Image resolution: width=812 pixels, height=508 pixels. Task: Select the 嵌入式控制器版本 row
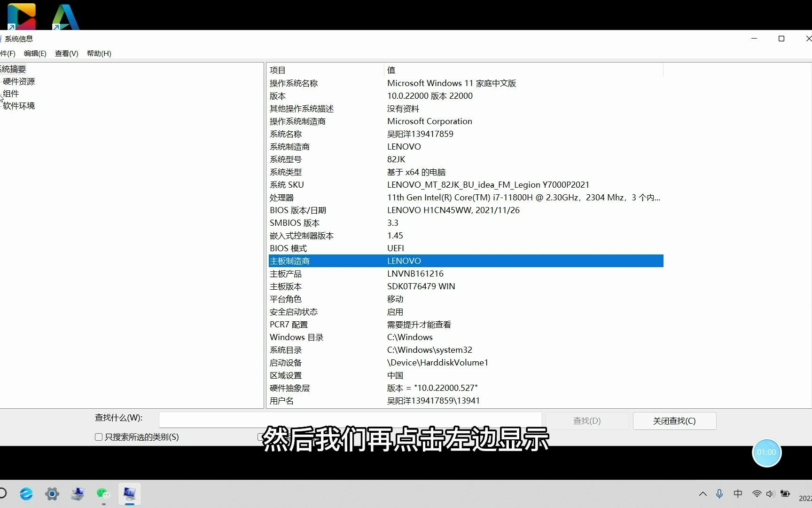click(x=466, y=236)
